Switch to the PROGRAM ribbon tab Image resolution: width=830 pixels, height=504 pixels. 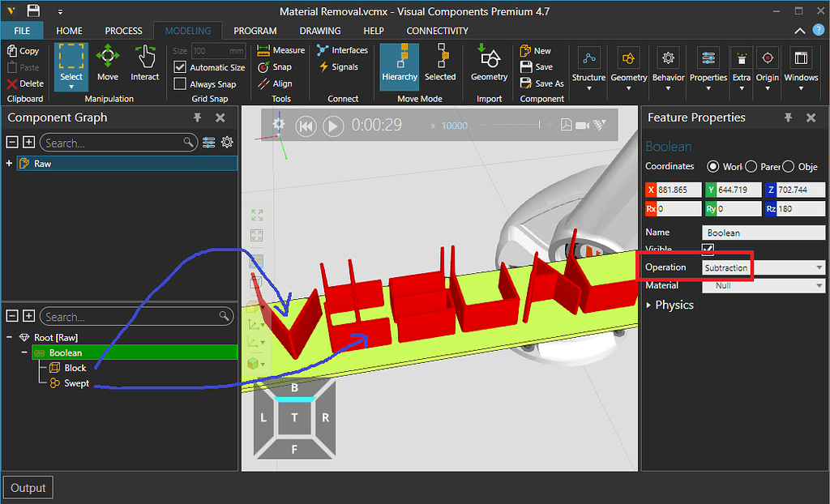tap(255, 30)
